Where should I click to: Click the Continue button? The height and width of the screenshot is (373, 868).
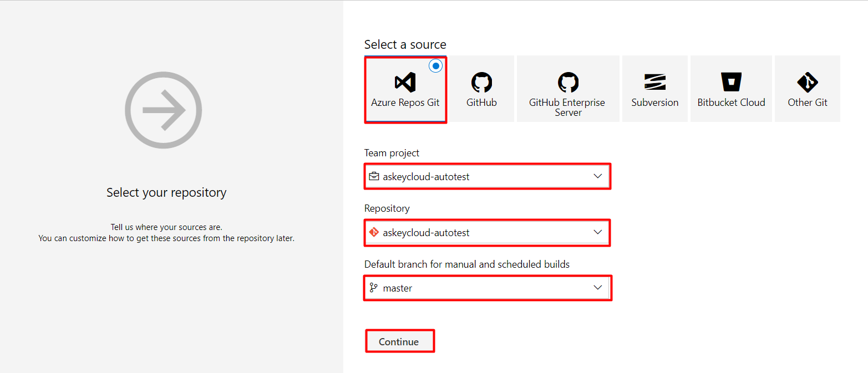[399, 341]
